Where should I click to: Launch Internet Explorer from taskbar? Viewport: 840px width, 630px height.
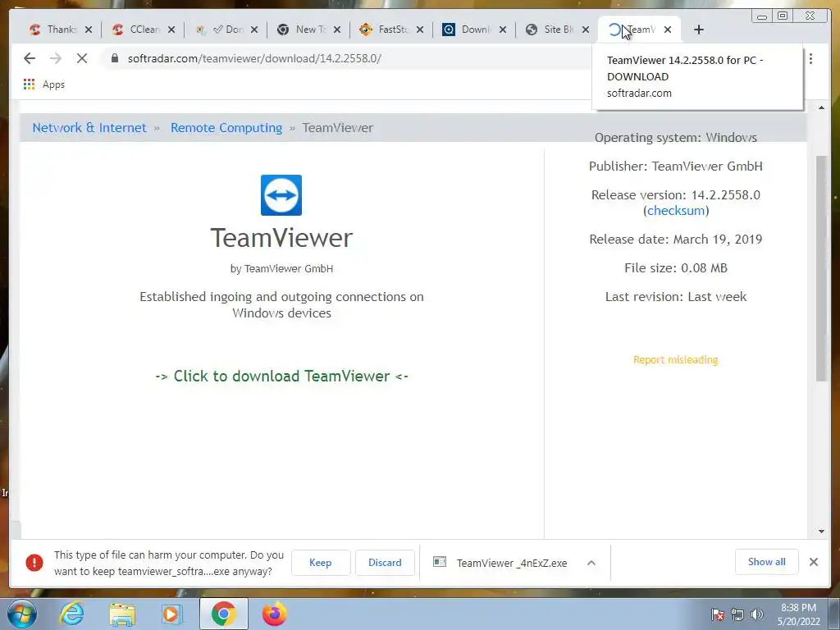(x=72, y=614)
